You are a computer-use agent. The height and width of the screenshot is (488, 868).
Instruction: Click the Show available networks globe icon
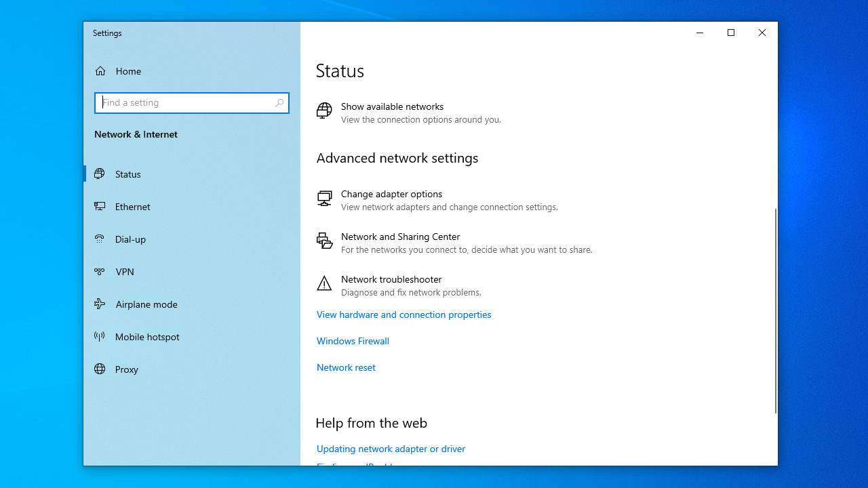point(324,110)
